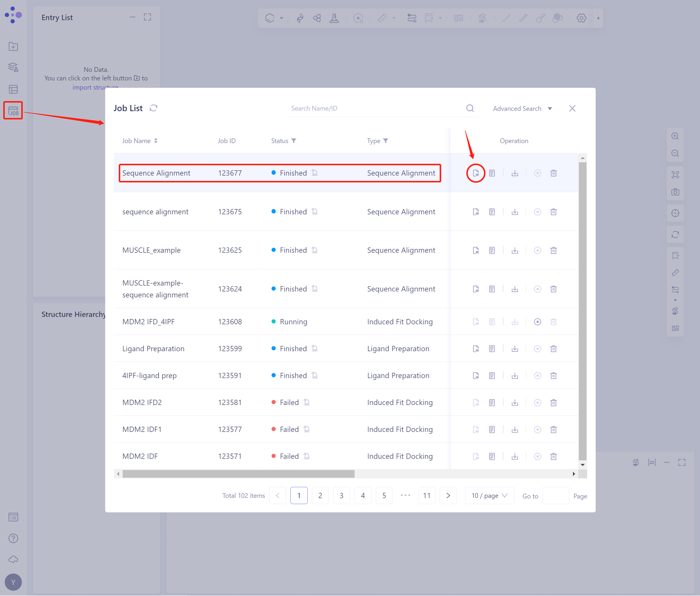Viewport: 700px width, 596px height.
Task: Focus the Search Name/ID input field
Action: point(375,108)
